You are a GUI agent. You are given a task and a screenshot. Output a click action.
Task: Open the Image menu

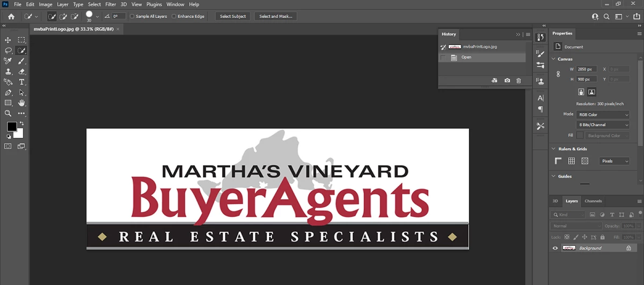point(46,4)
